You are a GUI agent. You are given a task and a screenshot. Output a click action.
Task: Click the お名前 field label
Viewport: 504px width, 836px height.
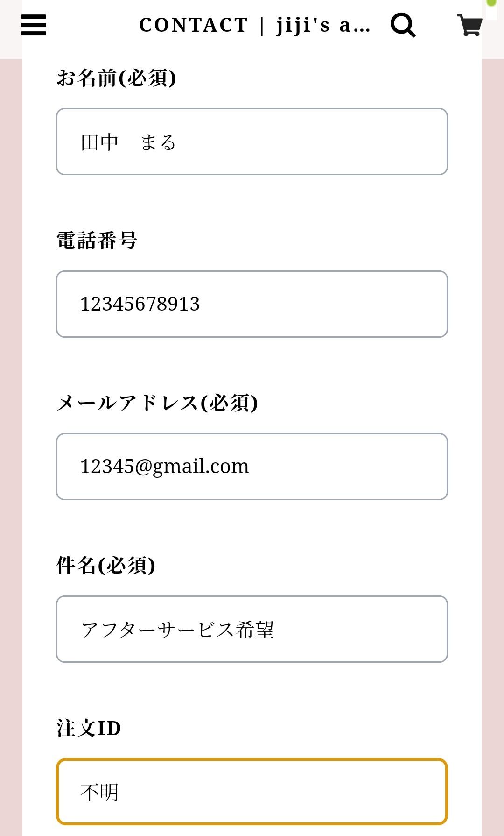click(x=87, y=78)
